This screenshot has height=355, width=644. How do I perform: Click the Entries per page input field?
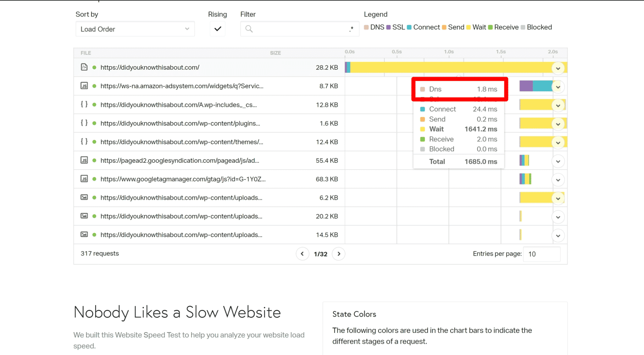pos(541,254)
